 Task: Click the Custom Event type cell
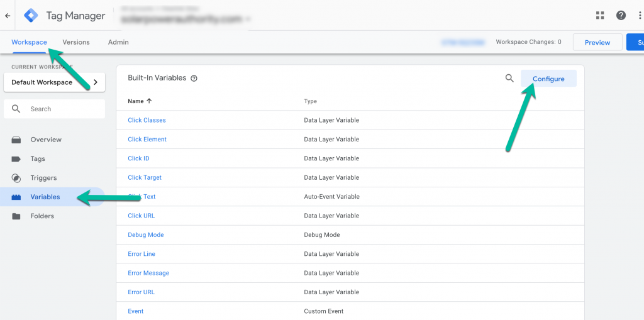[x=324, y=311]
